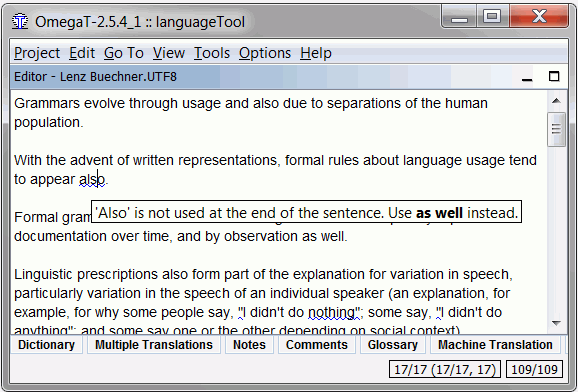Switch to the Multiple Translations tab
Screen dimensions: 578x392
click(154, 345)
